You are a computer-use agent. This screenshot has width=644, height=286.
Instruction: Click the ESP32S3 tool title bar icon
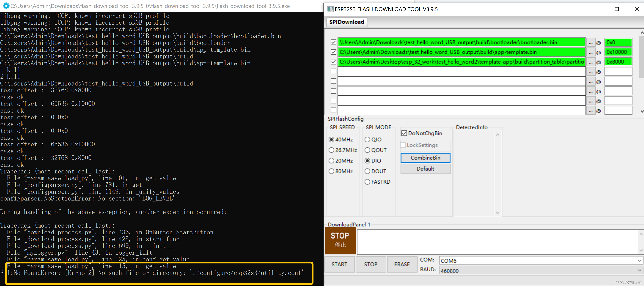pos(330,9)
